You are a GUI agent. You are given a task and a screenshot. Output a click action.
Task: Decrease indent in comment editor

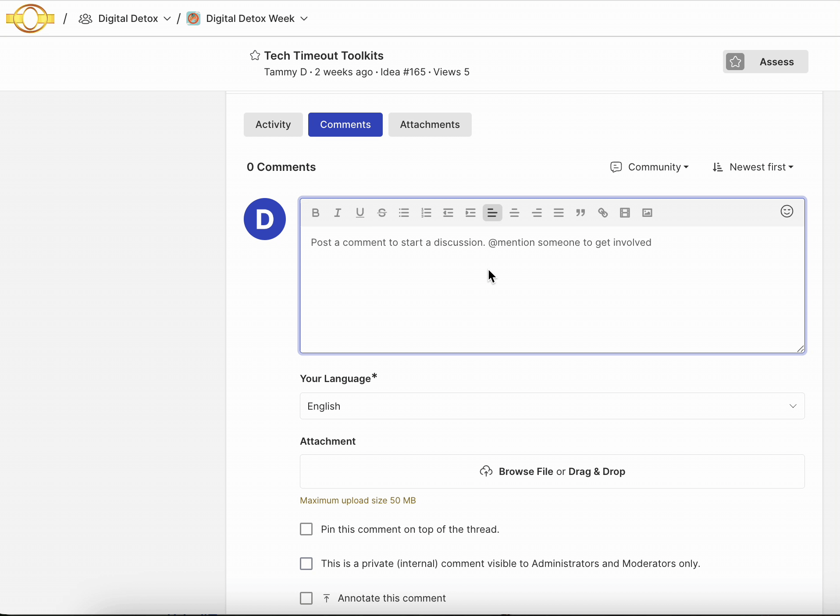448,213
